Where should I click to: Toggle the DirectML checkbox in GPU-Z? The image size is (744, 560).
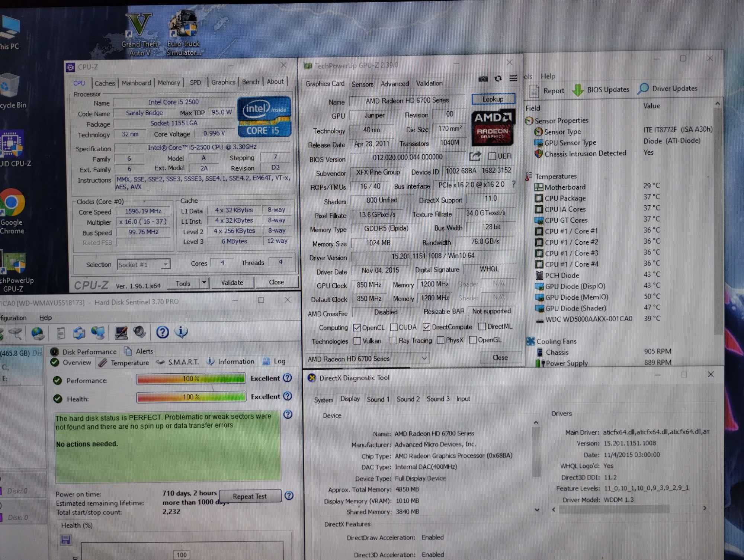coord(482,326)
